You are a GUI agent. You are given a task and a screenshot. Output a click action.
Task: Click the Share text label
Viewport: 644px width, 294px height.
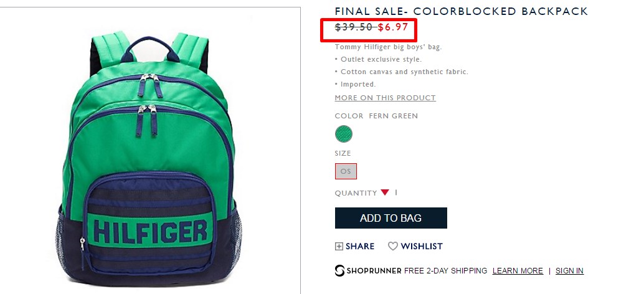click(x=360, y=247)
